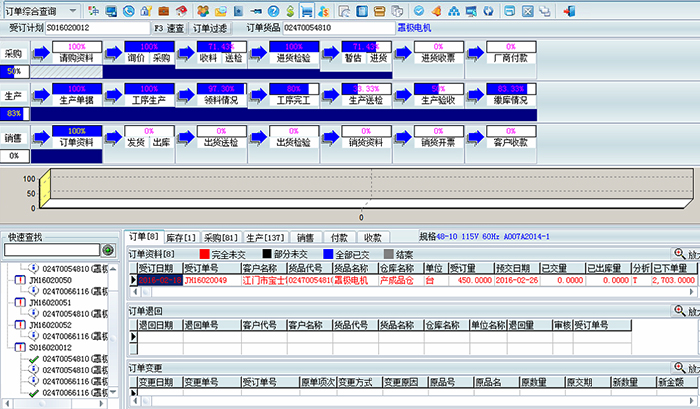Select tree node JH16020050

pos(50,280)
